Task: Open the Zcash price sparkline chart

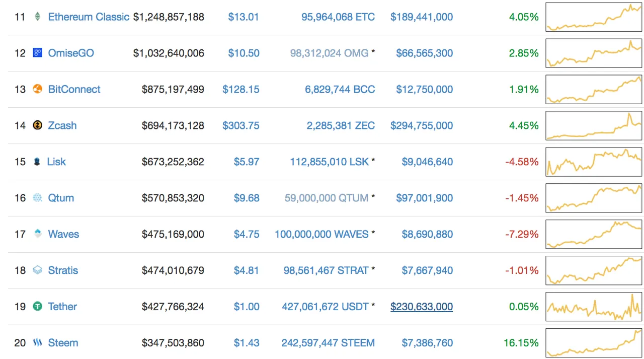Action: 594,125
